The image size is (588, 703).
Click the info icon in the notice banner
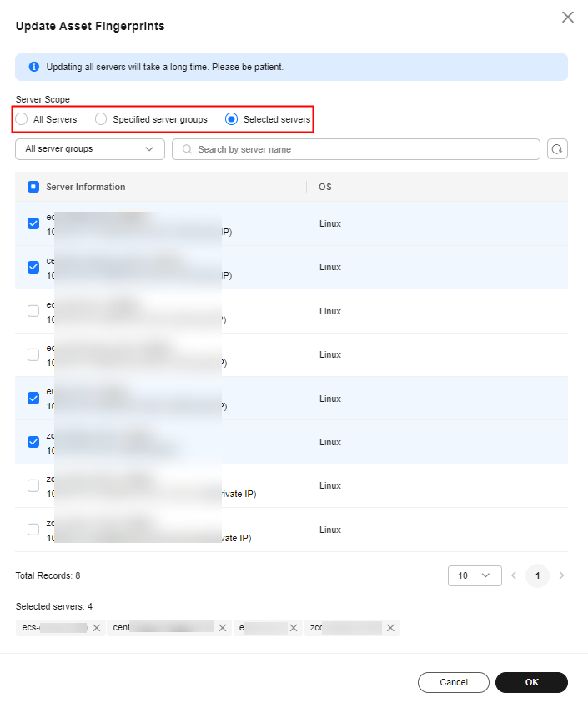click(x=34, y=67)
